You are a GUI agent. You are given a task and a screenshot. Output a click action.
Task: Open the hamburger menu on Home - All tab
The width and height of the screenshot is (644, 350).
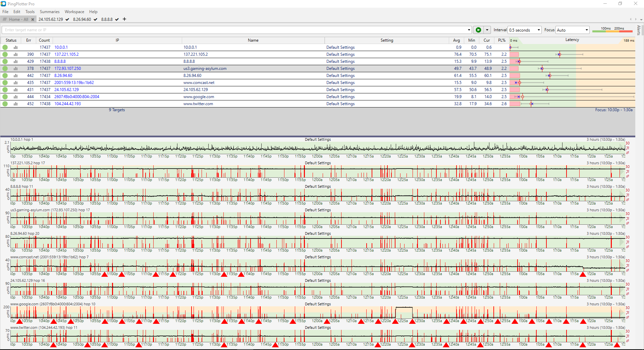tap(5, 19)
